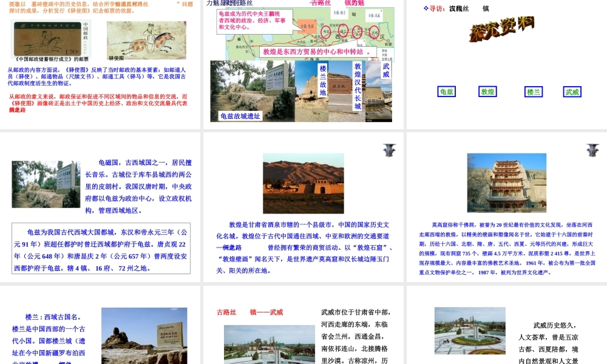Click the bronze vessel icon on the 敦煌 slide
The image size is (607, 364).
[390, 150]
